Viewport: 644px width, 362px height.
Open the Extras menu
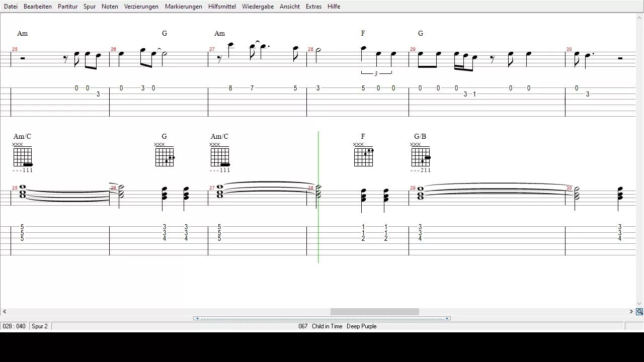point(313,7)
